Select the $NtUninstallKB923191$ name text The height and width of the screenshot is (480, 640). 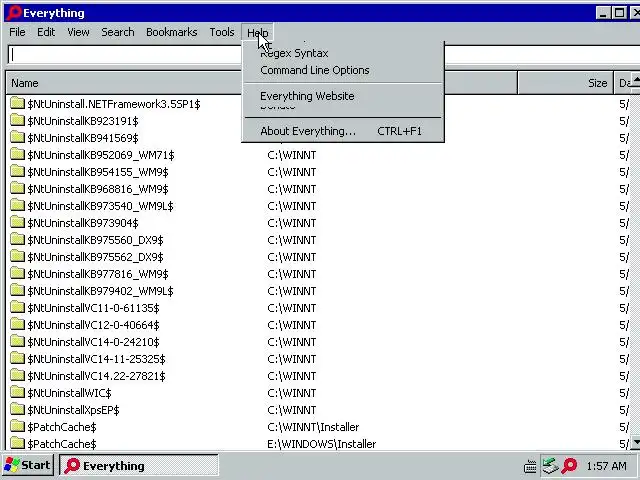pos(83,121)
